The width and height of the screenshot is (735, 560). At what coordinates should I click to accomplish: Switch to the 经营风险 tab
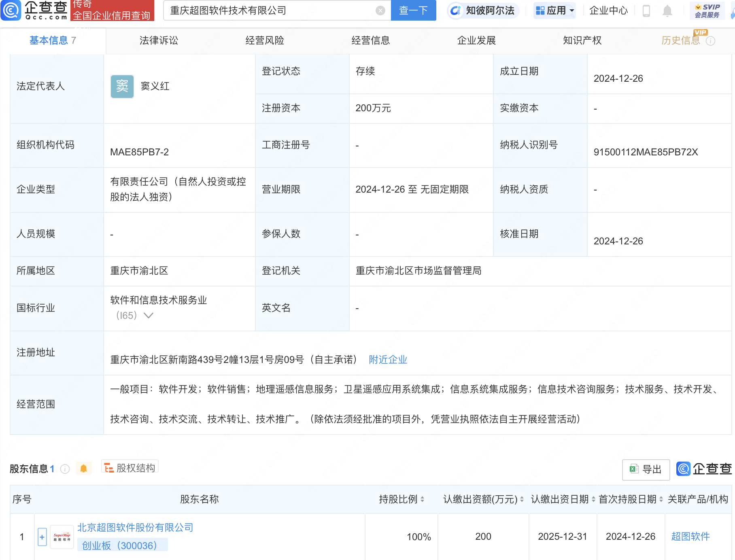265,40
